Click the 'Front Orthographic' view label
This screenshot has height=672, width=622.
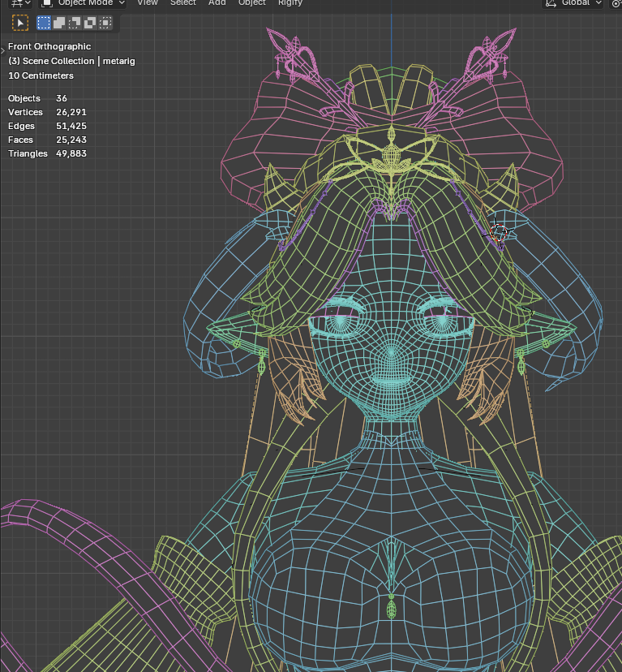coord(49,46)
